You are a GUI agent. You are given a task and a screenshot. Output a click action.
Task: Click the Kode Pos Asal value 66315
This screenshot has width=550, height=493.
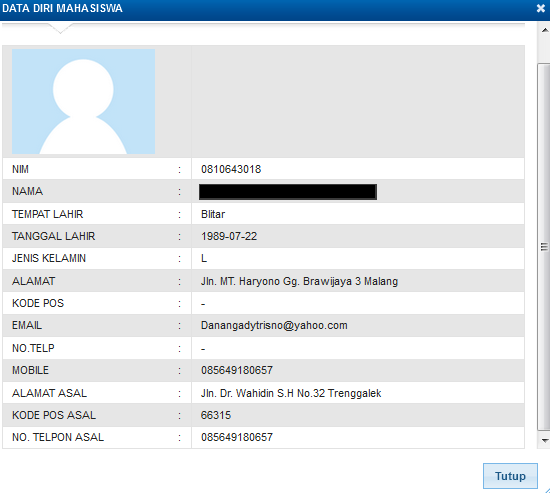216,415
